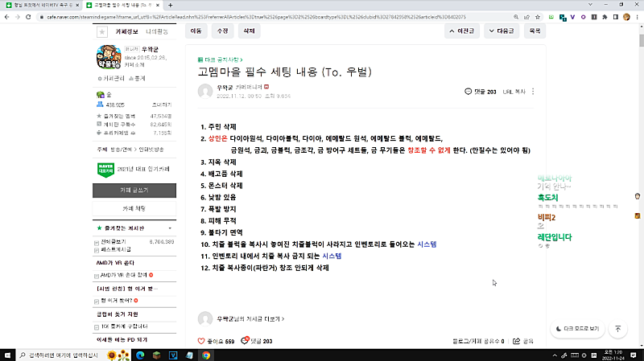This screenshot has height=361, width=644.
Task: Open the AMD가 VR 쏜다 참여 board
Action: tap(124, 275)
